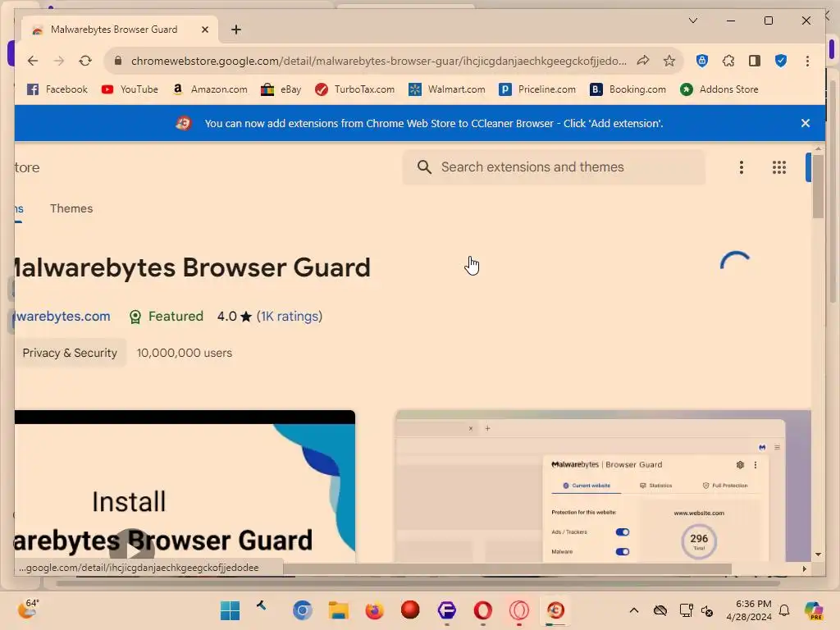This screenshot has width=840, height=630.
Task: Open the YouTube bookmark
Action: [130, 89]
